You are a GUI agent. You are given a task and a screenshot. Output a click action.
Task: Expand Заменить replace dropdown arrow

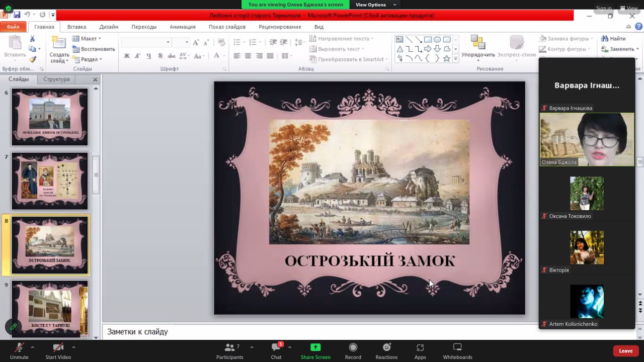coord(638,49)
